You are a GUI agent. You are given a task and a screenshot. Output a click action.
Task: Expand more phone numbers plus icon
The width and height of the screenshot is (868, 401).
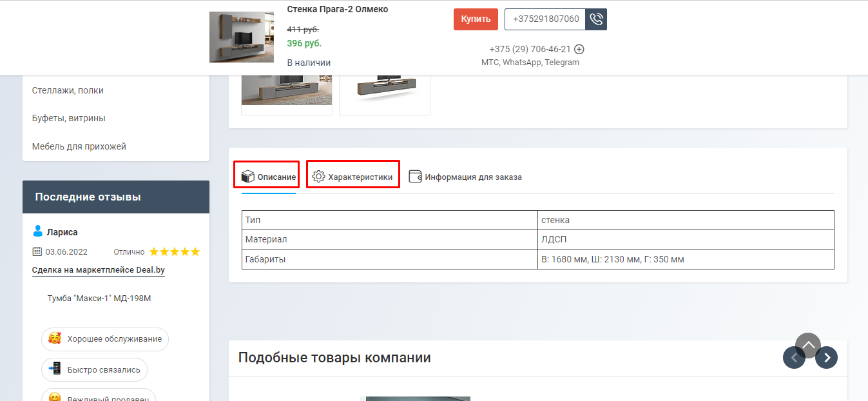tap(579, 49)
